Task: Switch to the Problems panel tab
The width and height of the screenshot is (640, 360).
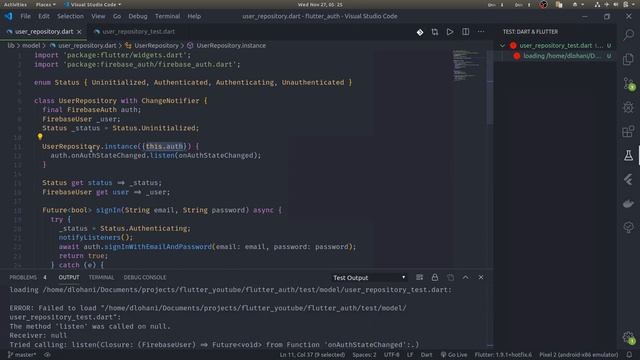Action: coord(23,278)
